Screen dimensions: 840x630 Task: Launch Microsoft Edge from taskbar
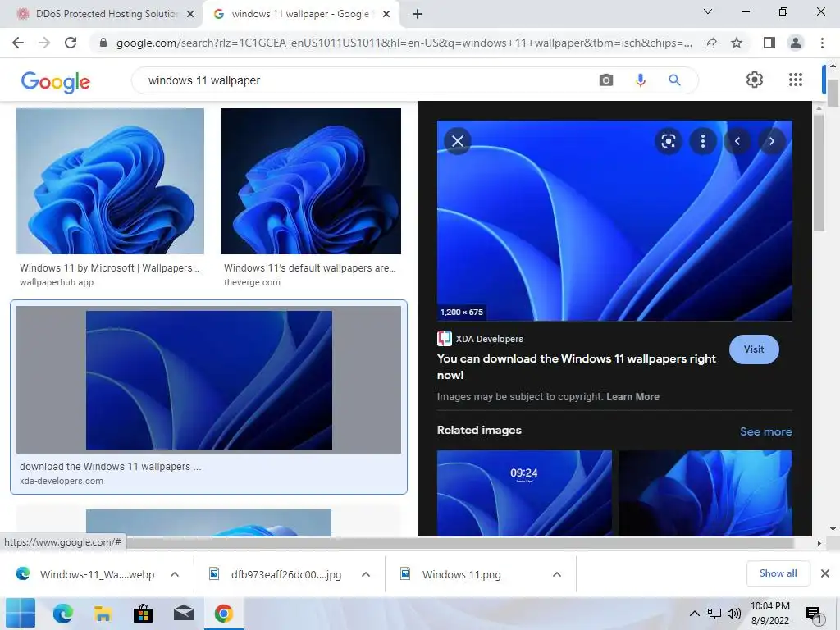point(62,614)
